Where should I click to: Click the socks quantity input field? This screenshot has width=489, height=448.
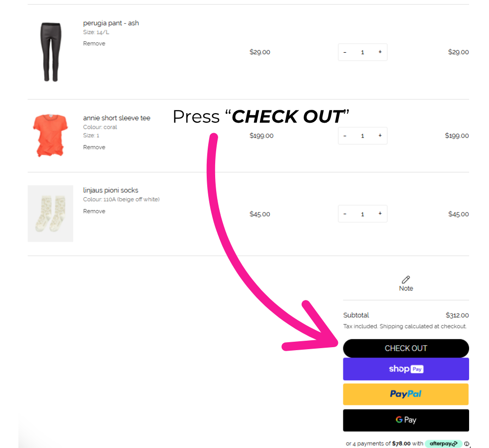pos(362,214)
